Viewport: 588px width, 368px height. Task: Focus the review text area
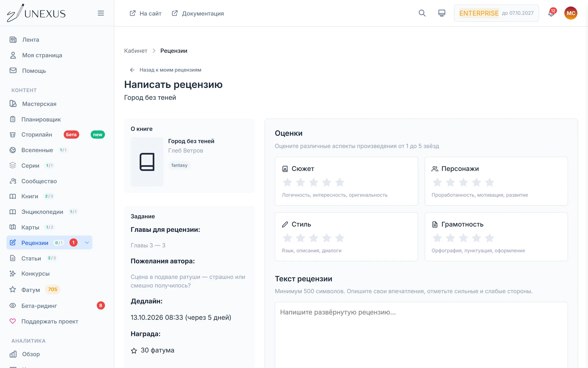tap(421, 335)
